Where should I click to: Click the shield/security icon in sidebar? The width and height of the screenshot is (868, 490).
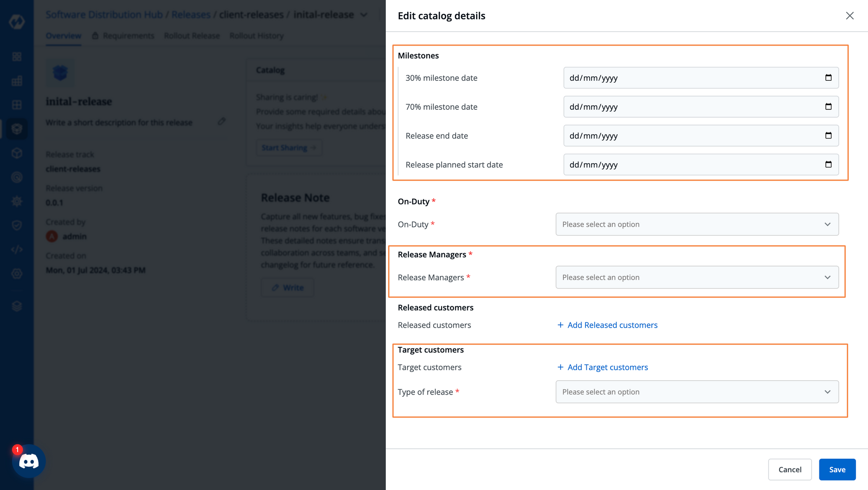pos(16,225)
